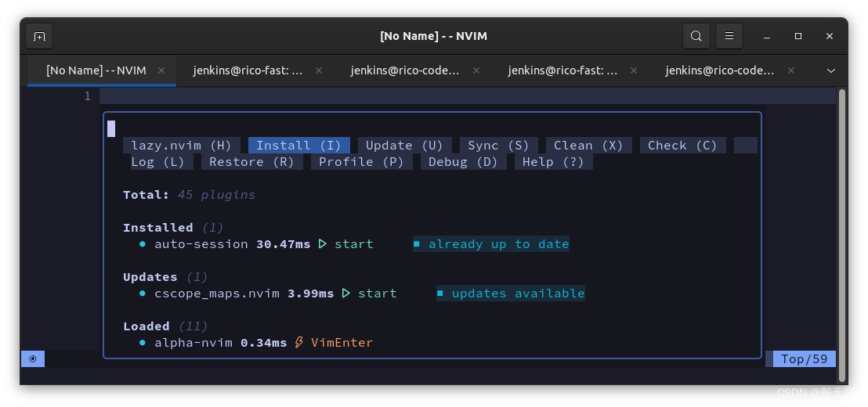Click the terminal search icon

696,37
